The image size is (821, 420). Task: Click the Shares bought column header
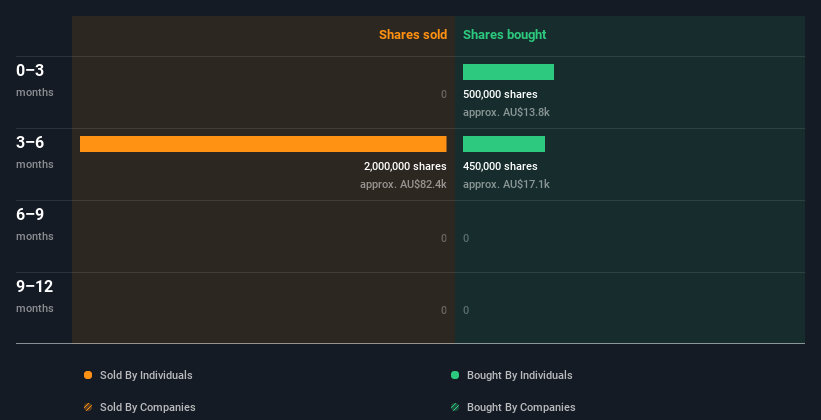coord(505,35)
